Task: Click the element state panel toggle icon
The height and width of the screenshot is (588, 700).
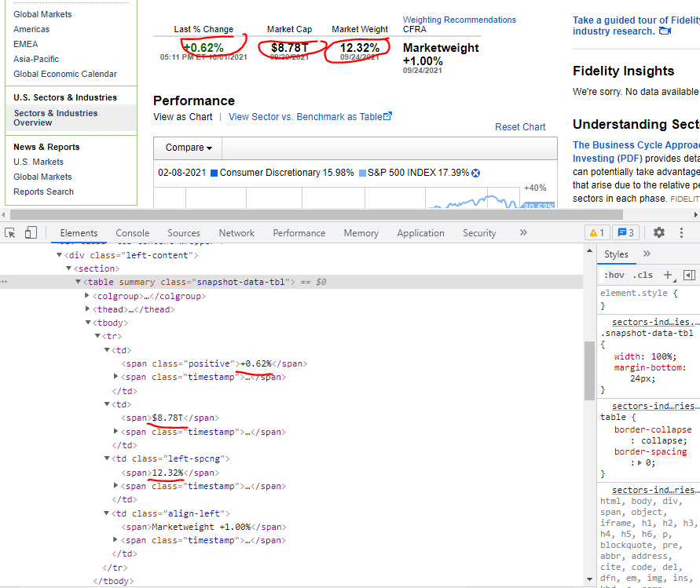Action: (687, 275)
